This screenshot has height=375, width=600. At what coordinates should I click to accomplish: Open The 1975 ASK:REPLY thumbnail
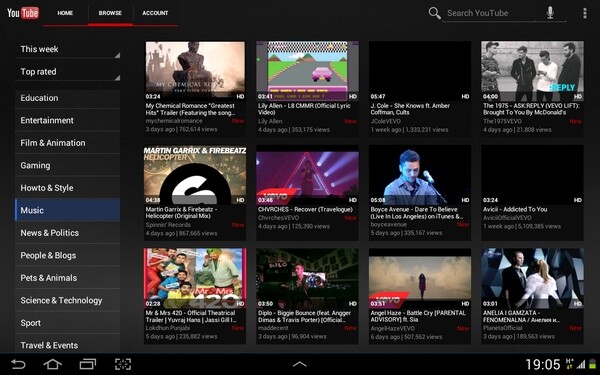tap(532, 71)
